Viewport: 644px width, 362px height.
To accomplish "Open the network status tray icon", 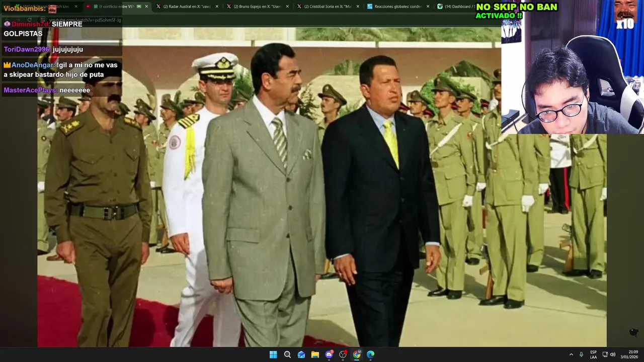I will click(605, 354).
